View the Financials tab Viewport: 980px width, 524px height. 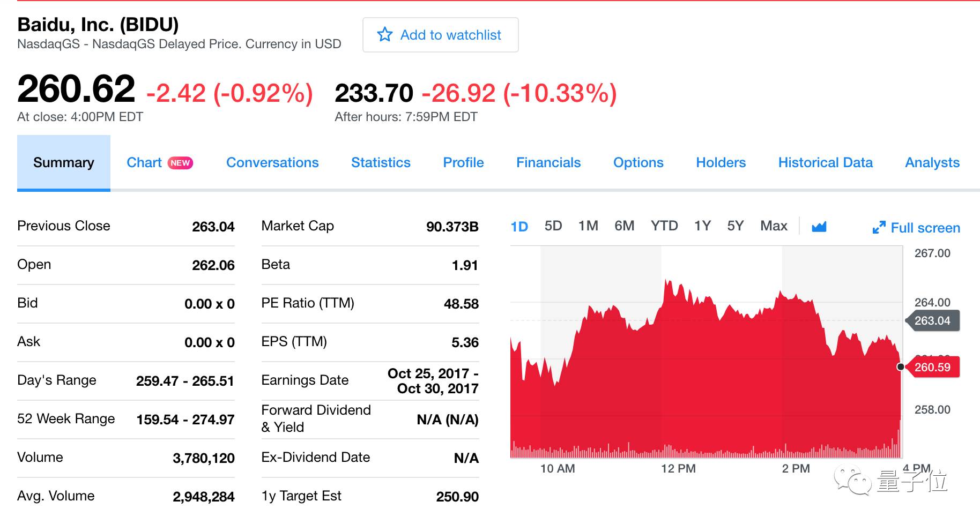click(548, 163)
